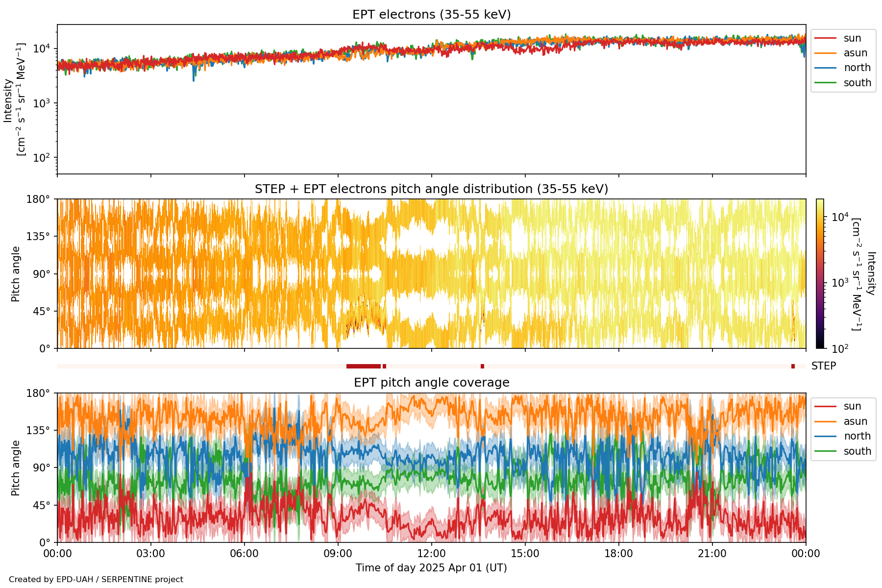Click the STEP label beside the flag bar

pyautogui.click(x=823, y=366)
